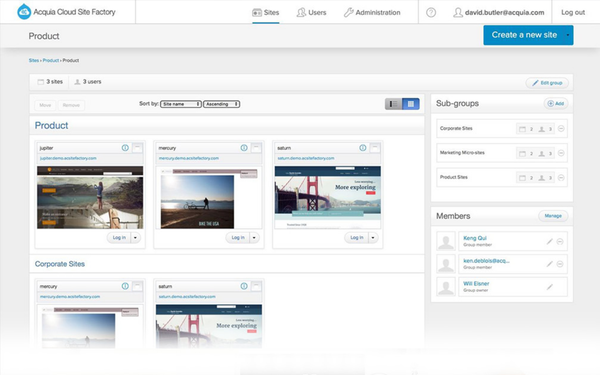This screenshot has width=600, height=375.
Task: Click the Edit group button
Action: 547,83
